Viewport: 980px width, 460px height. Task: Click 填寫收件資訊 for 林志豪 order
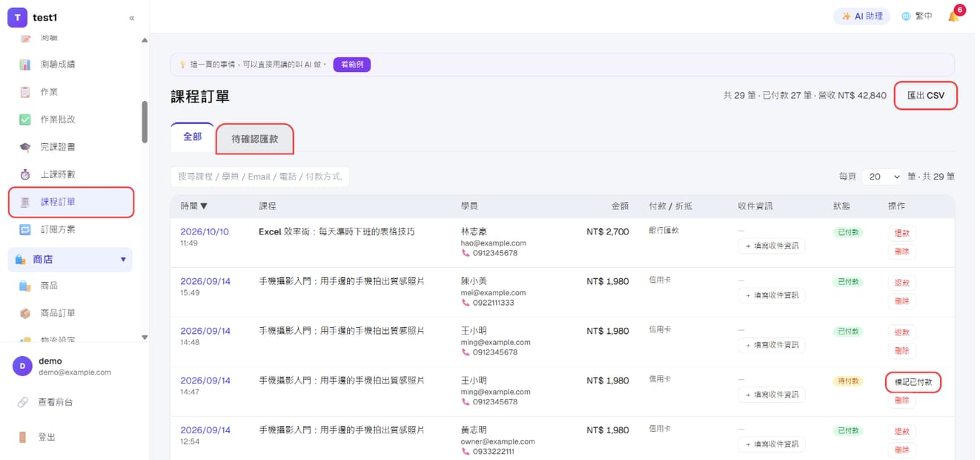(x=772, y=246)
